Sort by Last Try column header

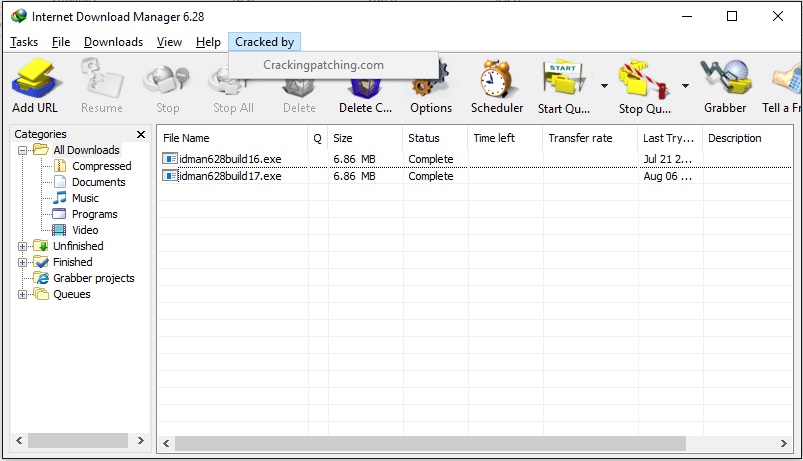click(670, 138)
